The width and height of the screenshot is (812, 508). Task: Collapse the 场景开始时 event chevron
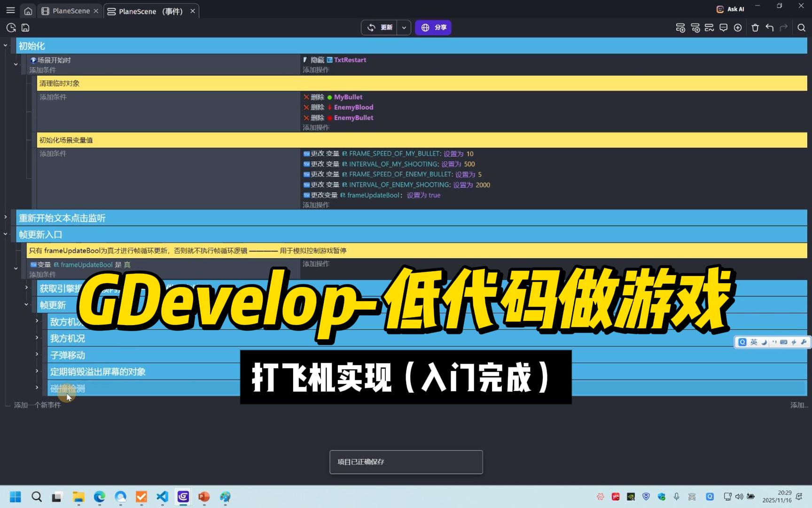click(x=16, y=64)
